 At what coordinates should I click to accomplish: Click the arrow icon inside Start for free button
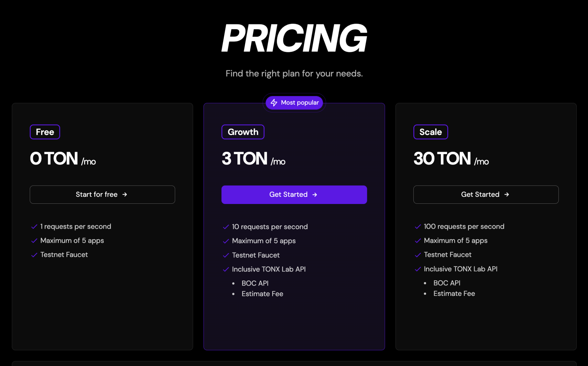pyautogui.click(x=125, y=194)
